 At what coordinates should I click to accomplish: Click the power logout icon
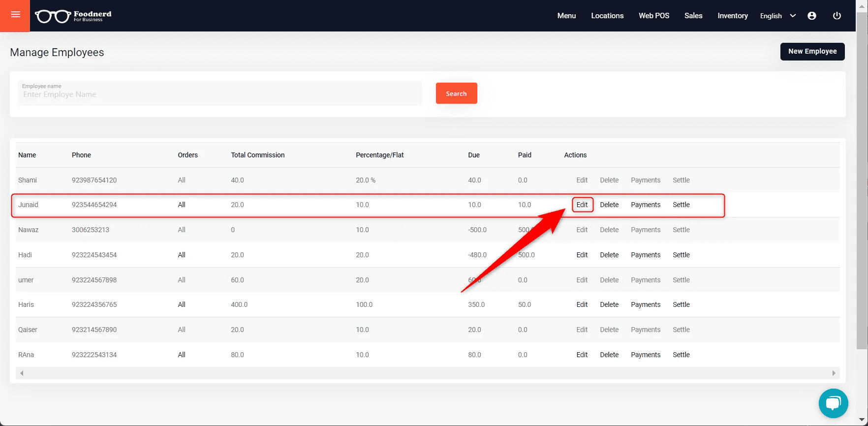coord(837,16)
